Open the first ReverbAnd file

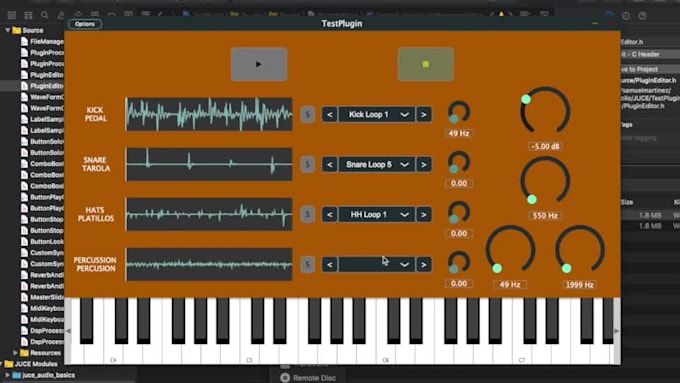[x=42, y=275]
